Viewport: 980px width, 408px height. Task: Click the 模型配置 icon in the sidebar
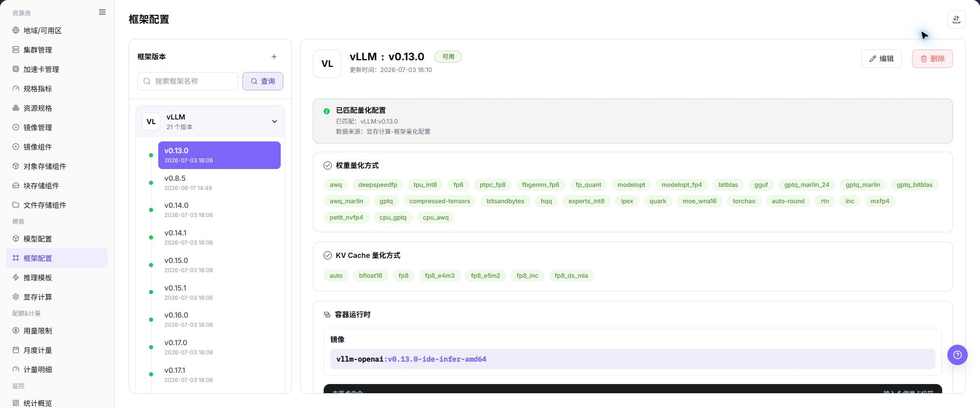(16, 239)
